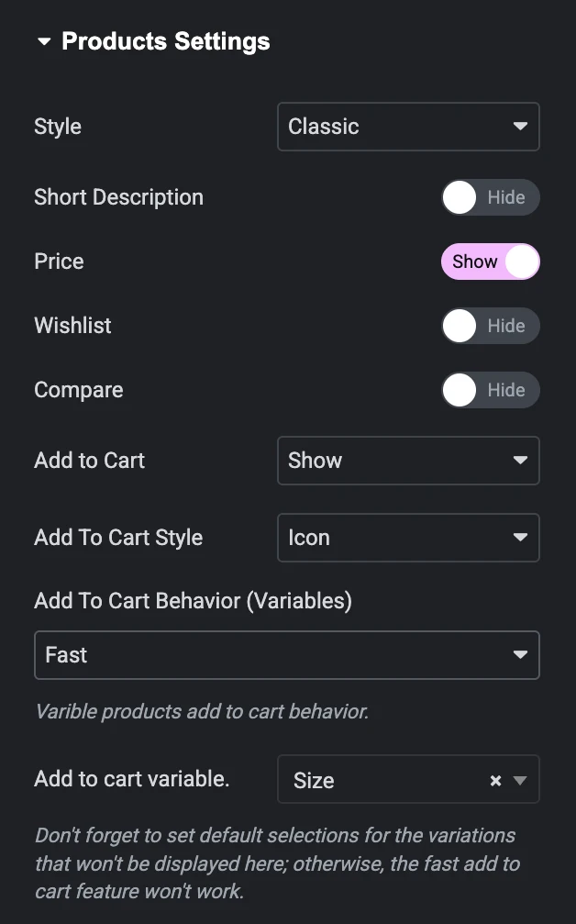Screen dimensions: 576x924
Task: Click the Add to cart variable label
Action: click(131, 779)
